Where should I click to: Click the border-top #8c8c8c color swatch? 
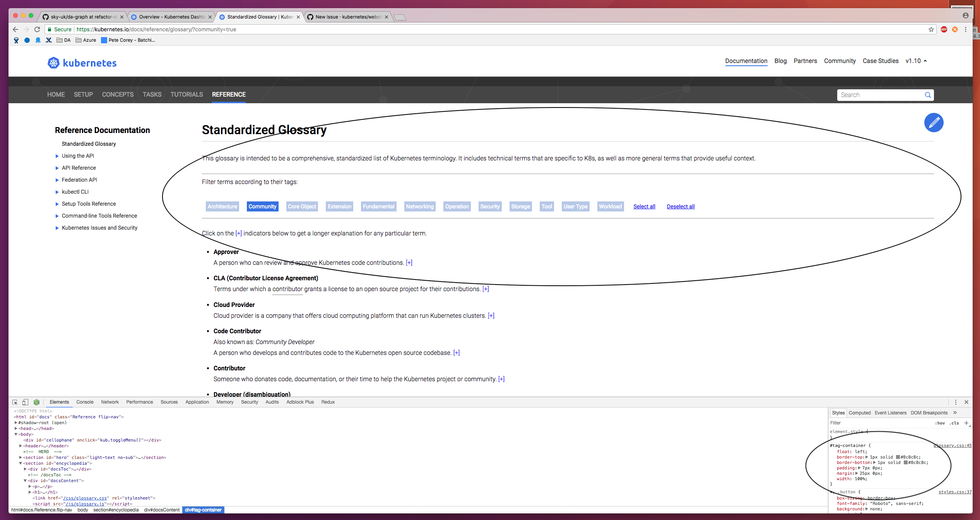coord(898,457)
